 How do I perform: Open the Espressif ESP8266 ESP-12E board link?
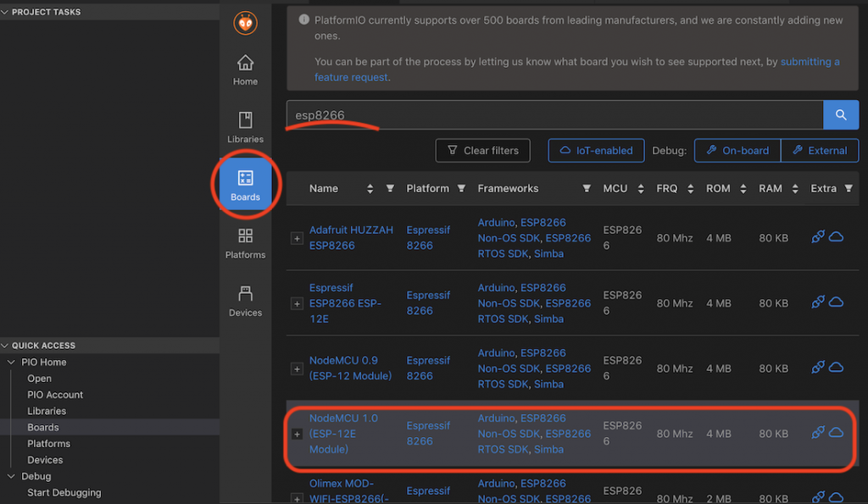click(345, 302)
